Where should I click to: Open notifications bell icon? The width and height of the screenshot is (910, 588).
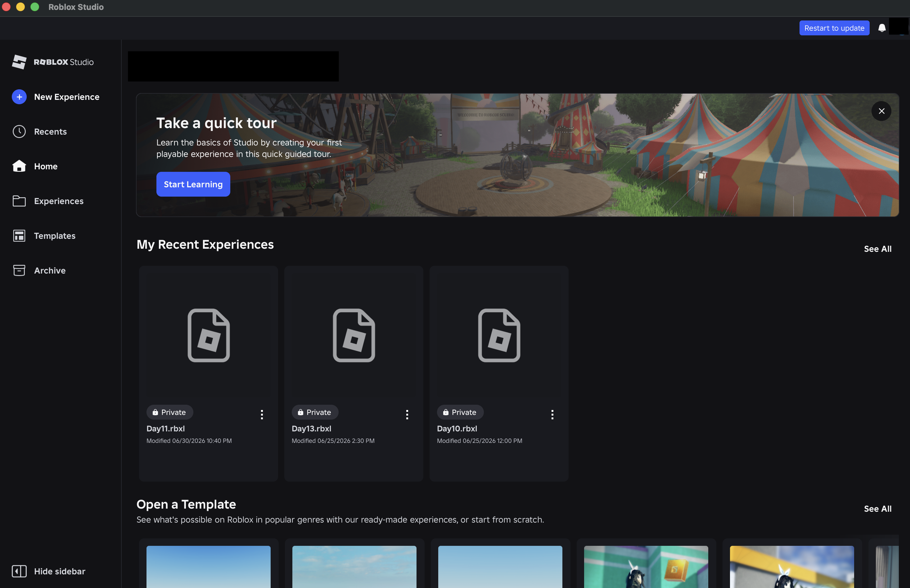click(x=882, y=28)
